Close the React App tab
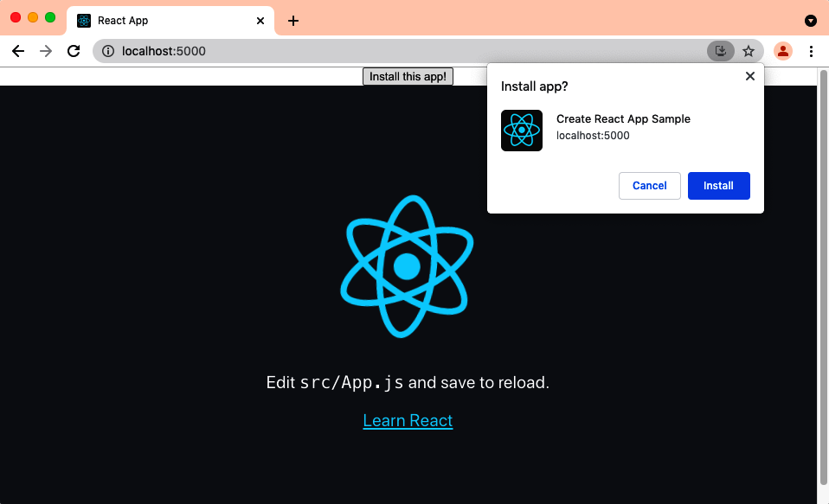The image size is (829, 504). 260,21
